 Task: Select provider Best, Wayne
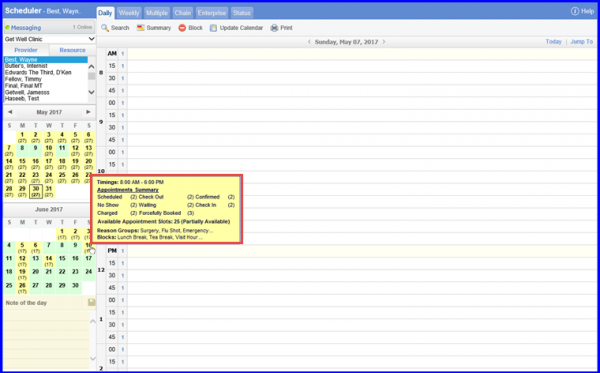tap(46, 60)
